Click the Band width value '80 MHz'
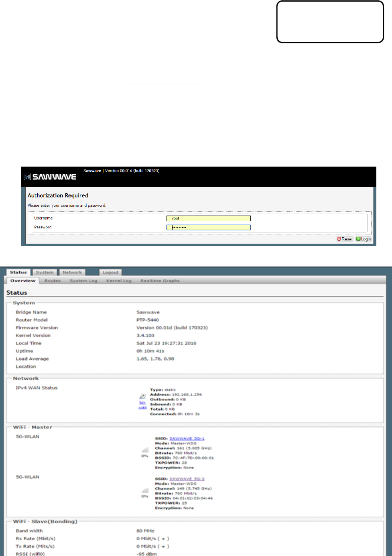The image size is (392, 556). (x=145, y=531)
